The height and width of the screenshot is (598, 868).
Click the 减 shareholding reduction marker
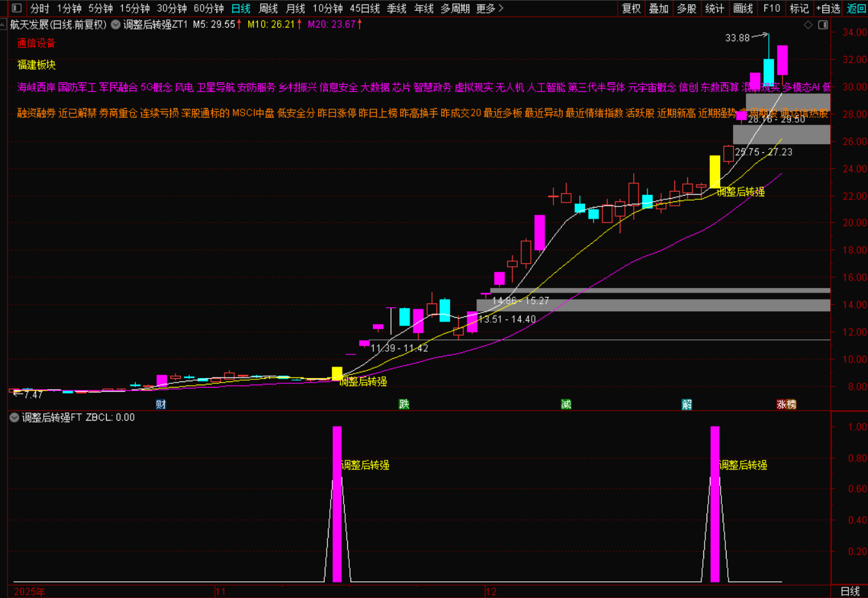coord(566,404)
